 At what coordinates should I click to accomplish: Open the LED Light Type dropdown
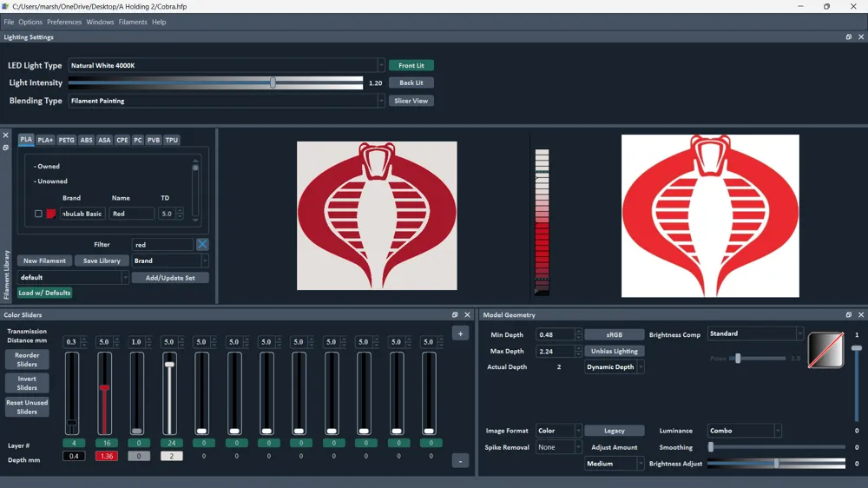pyautogui.click(x=226, y=65)
